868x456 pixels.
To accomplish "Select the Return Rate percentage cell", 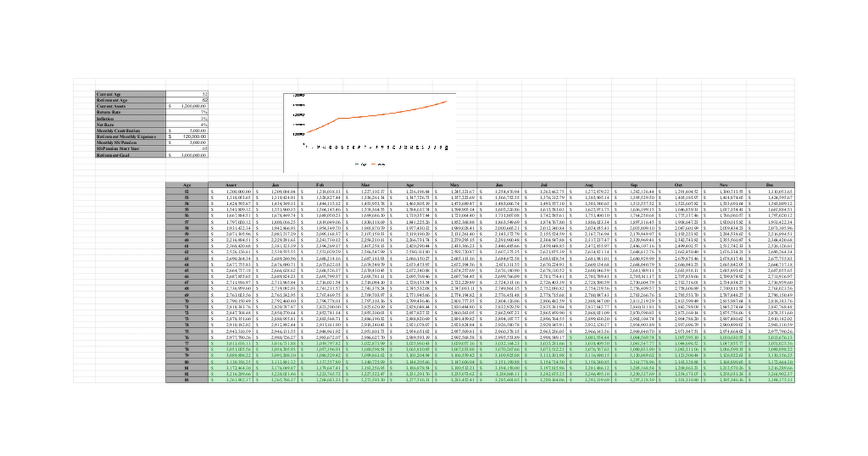I will point(188,112).
